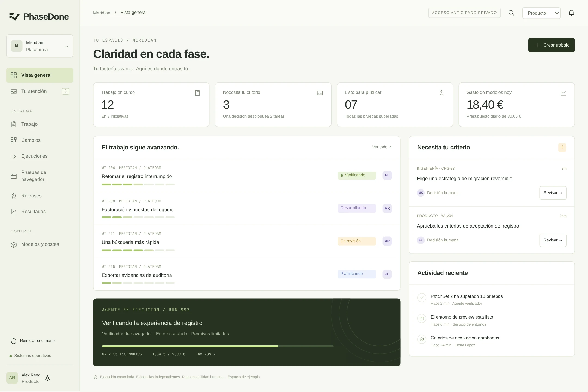Expand the Meridian Plataforma workspace switcher

pos(40,46)
